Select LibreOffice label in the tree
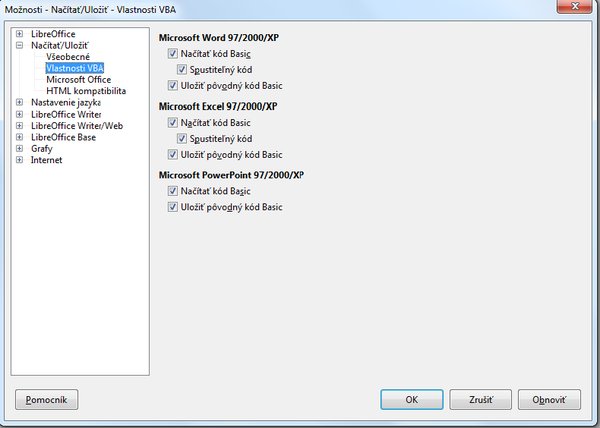600x428 pixels. [53, 34]
